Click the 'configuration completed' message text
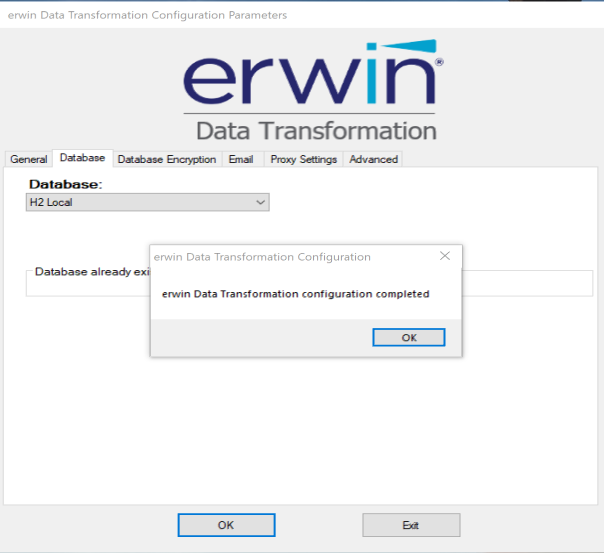This screenshot has height=553, width=604. (295, 294)
